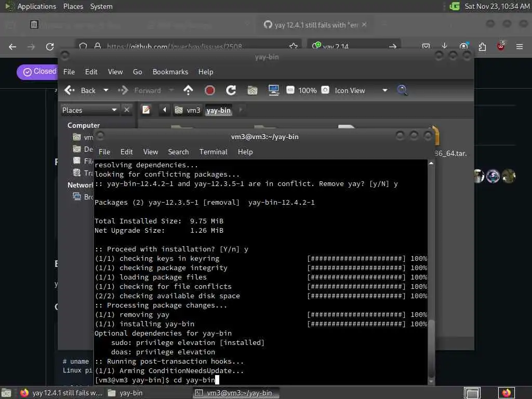Switch to Firefox yay 12.4.1 taskbar entry
The height and width of the screenshot is (399, 532).
point(61,393)
